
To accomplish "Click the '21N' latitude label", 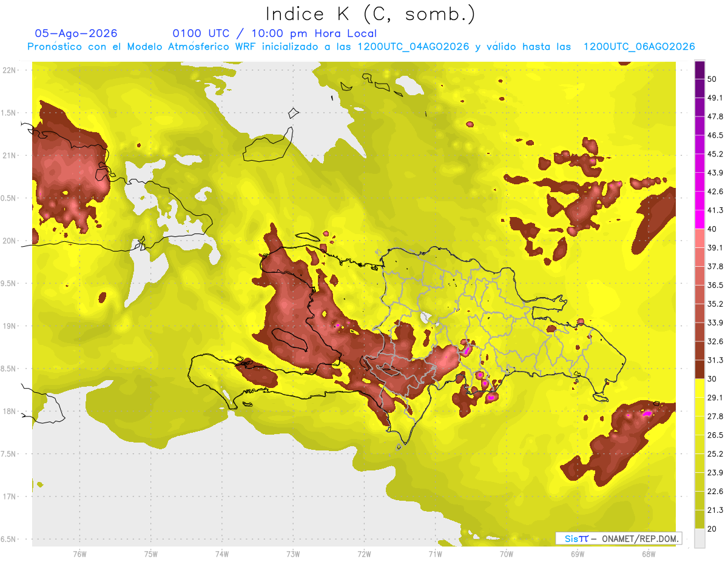I will point(10,155).
